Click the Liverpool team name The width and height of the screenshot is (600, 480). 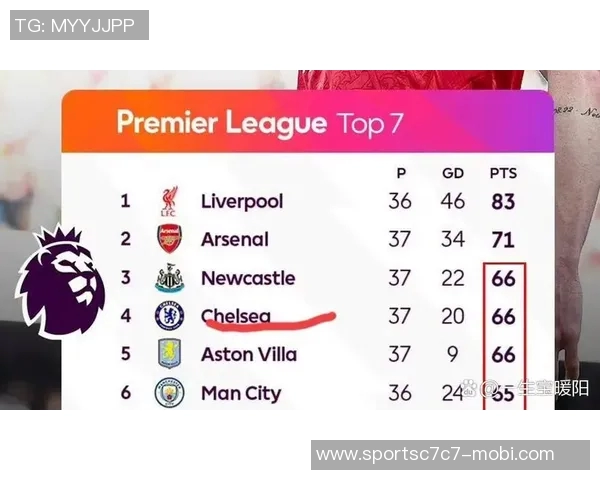tap(242, 201)
